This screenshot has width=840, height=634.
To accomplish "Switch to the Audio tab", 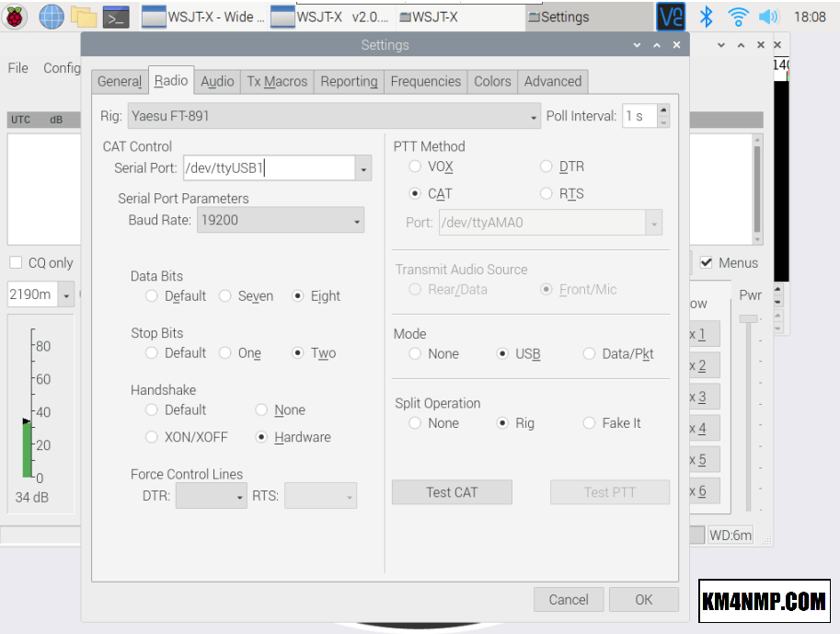I will tap(217, 81).
